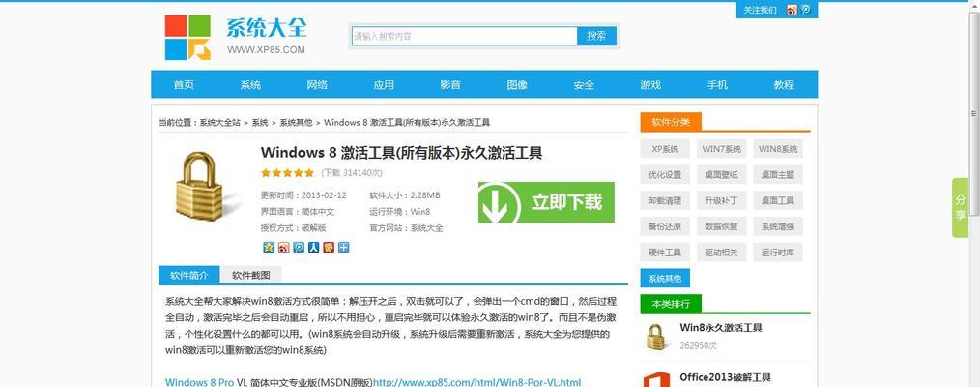Viewport: 980px width, 387px height.
Task: Select the 软件简介 tab
Action: pos(188,275)
